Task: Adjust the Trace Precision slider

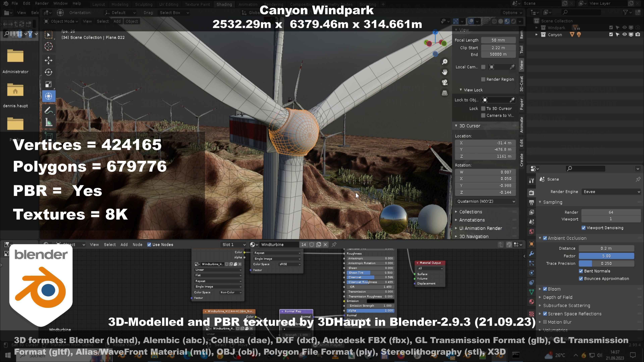Action: pyautogui.click(x=606, y=263)
